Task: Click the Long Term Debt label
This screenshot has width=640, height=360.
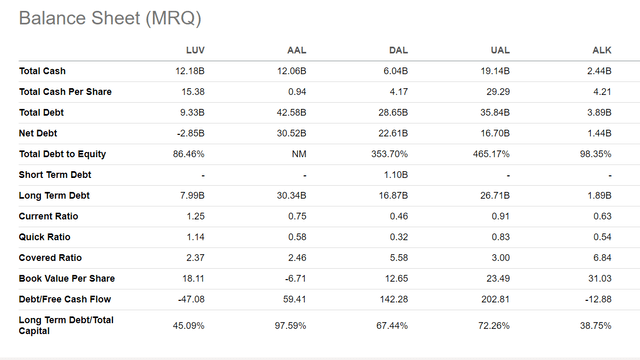Action: 54,196
